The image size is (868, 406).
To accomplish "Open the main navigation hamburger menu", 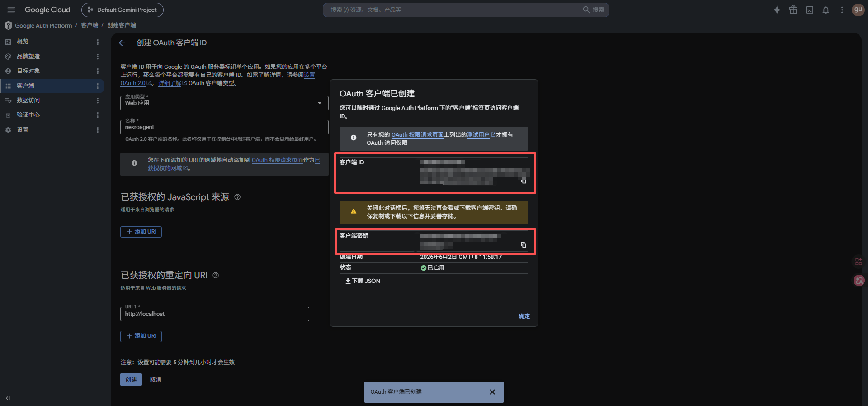I will pyautogui.click(x=11, y=10).
